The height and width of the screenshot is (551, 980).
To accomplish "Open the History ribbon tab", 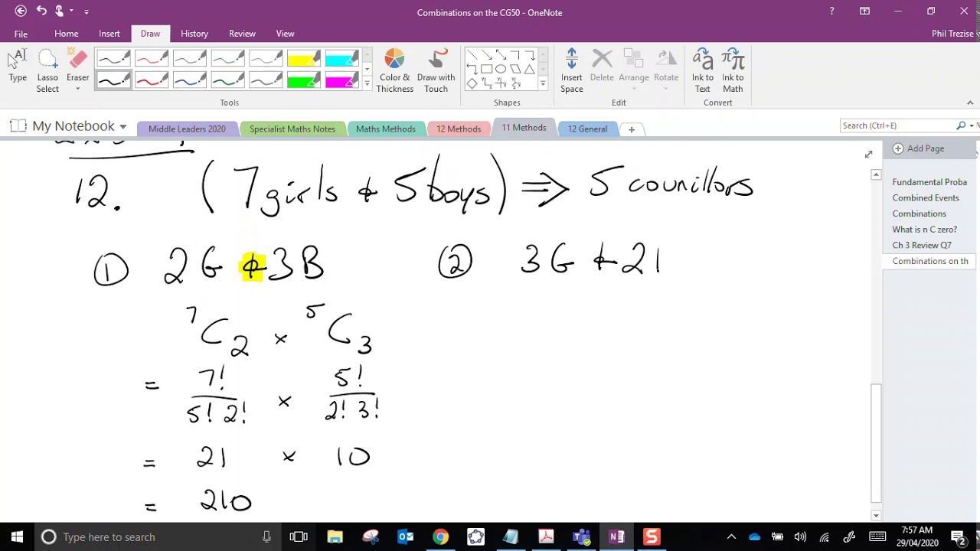I will click(194, 34).
